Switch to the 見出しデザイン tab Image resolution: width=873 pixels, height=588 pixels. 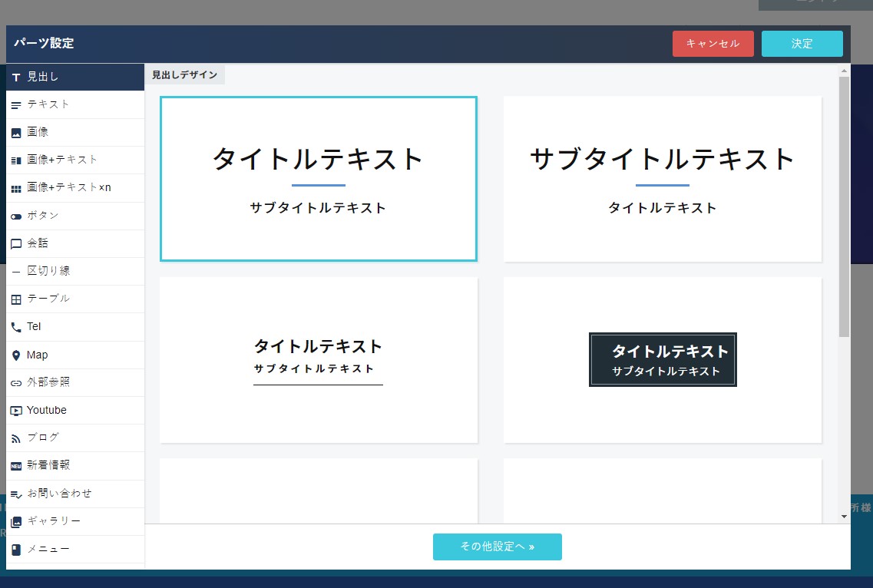click(185, 74)
